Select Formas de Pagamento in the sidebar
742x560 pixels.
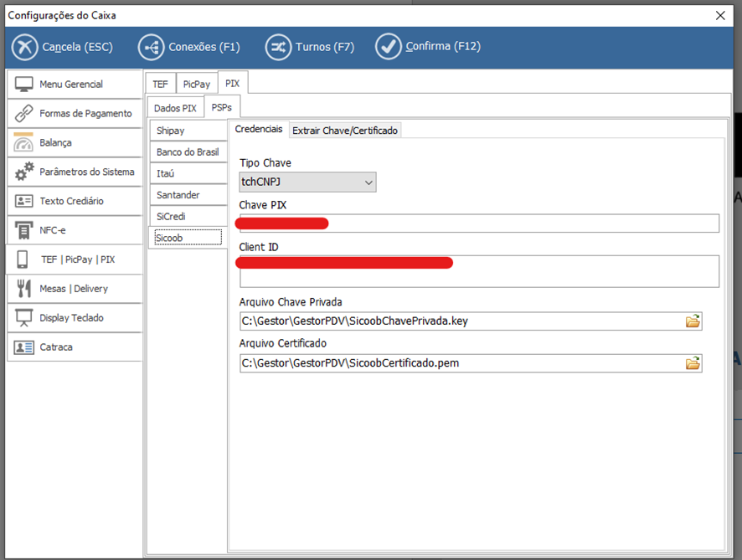[x=74, y=113]
